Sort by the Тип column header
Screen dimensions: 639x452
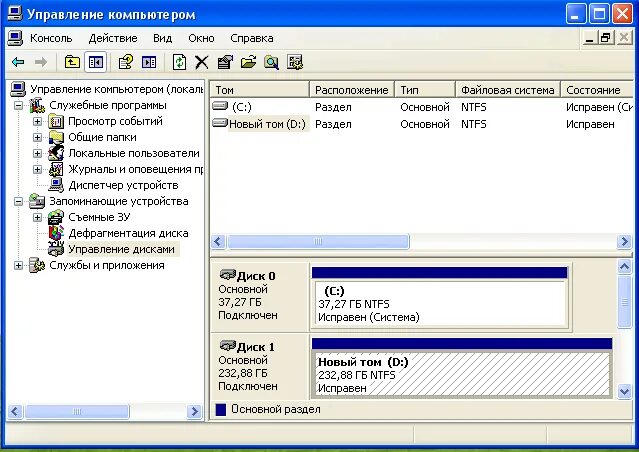pos(425,90)
